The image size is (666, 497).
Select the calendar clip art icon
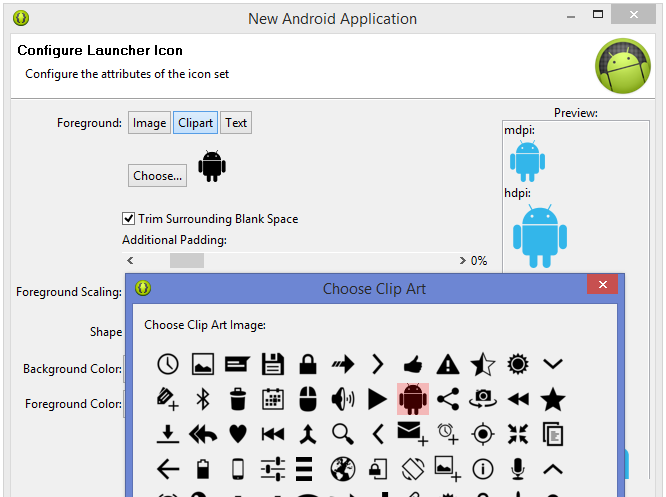tap(273, 399)
